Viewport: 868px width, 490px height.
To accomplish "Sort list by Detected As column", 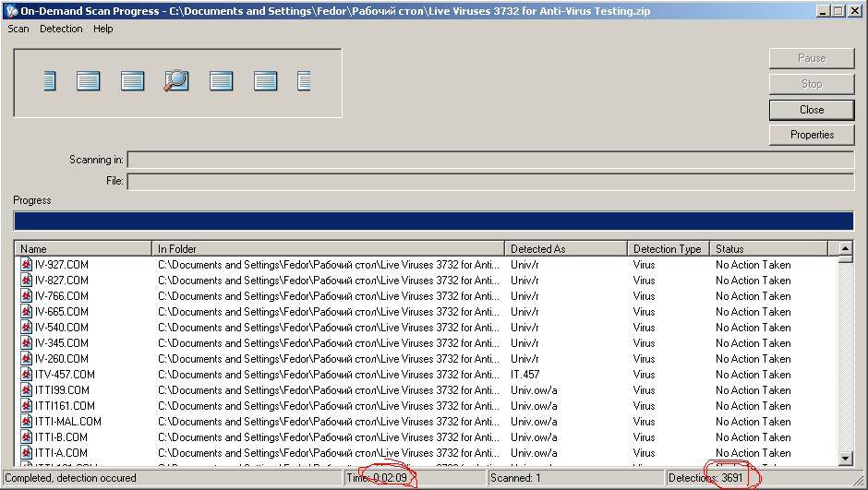I will 565,248.
